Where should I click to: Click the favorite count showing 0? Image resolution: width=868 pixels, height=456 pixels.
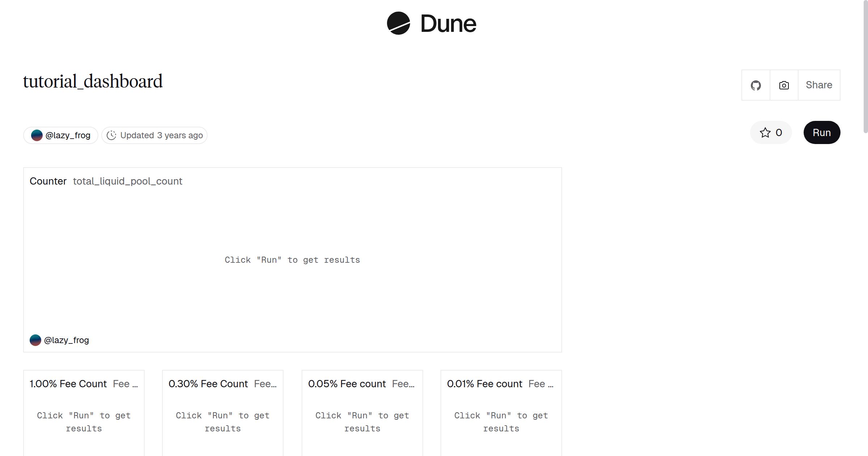779,132
